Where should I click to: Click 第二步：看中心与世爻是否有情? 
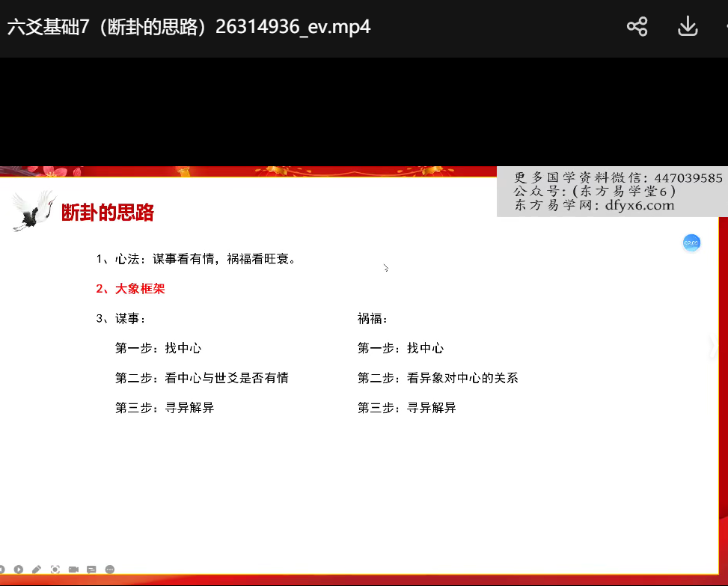point(202,378)
